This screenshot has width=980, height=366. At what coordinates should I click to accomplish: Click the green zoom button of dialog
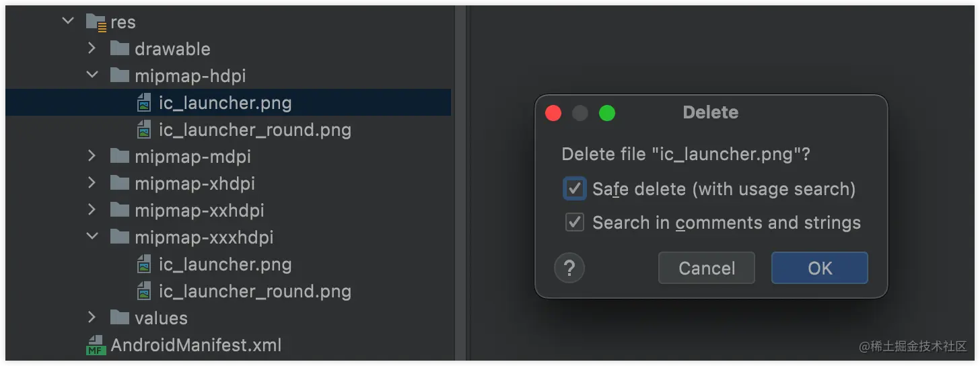(607, 113)
